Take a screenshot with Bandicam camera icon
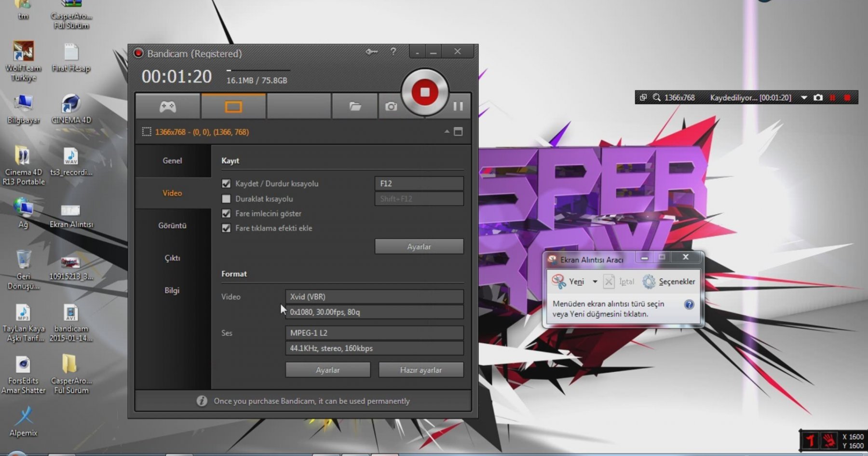Screen dimensions: 868x456 391,106
